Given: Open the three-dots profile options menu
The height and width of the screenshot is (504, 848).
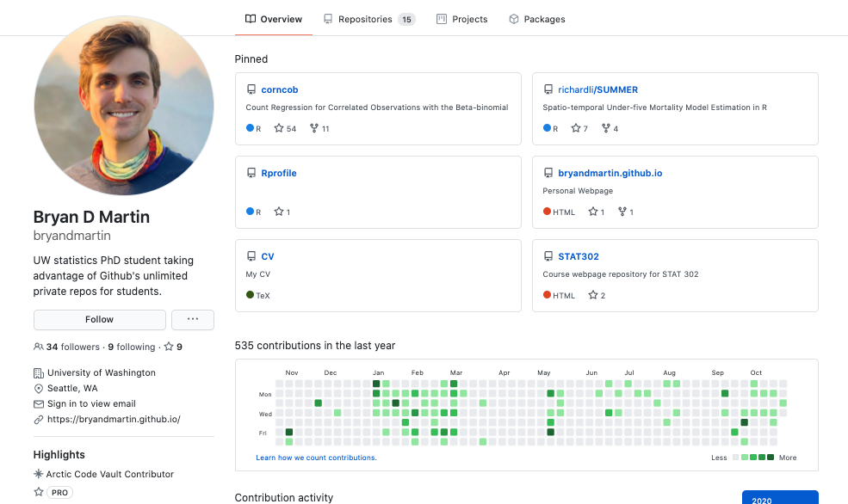Looking at the screenshot, I should point(193,320).
